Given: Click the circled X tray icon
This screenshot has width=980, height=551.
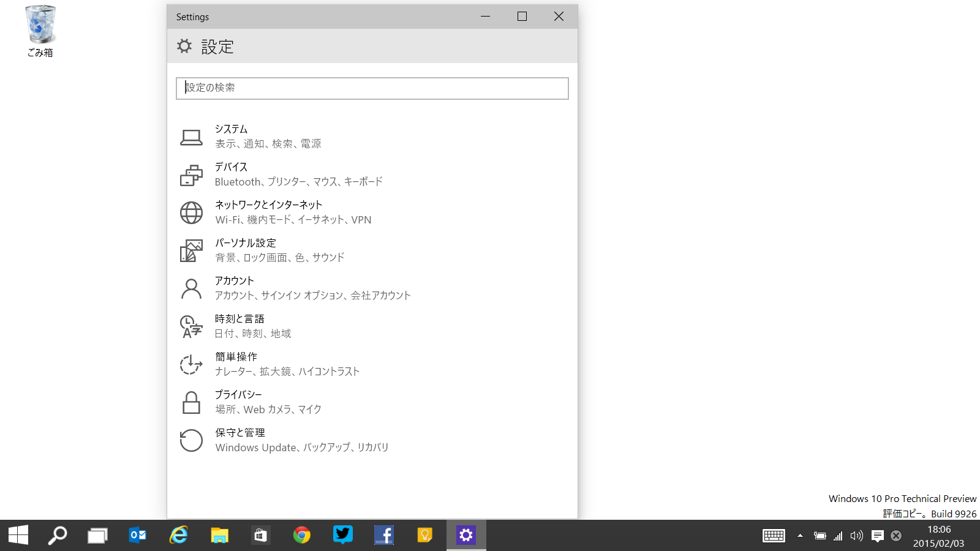Looking at the screenshot, I should click(x=896, y=536).
